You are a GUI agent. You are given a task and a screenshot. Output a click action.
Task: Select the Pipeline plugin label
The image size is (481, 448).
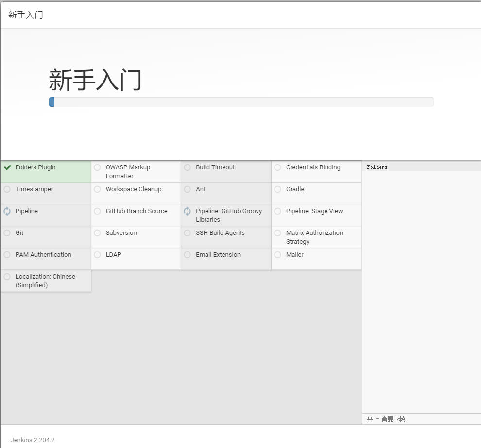click(x=27, y=211)
